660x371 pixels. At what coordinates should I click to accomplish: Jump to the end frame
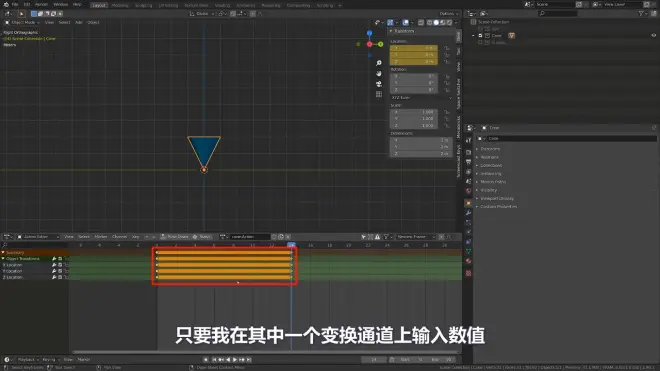pos(249,360)
